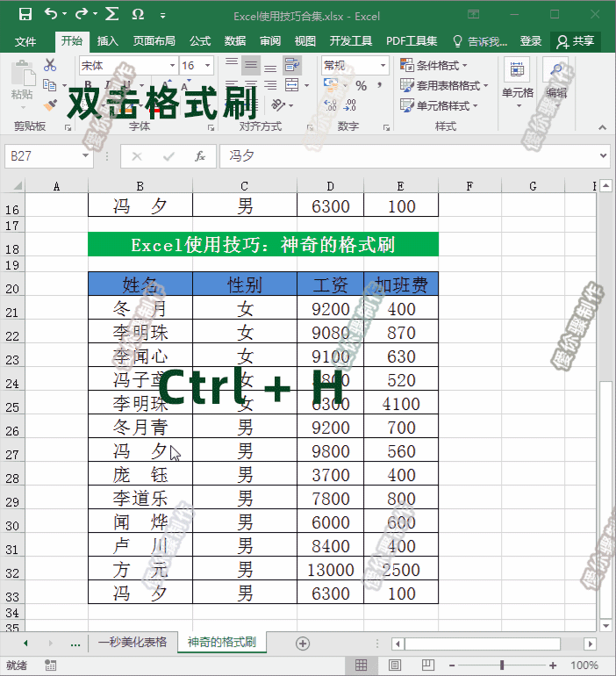Click the horizontal scrollbar right arrow

(x=591, y=644)
